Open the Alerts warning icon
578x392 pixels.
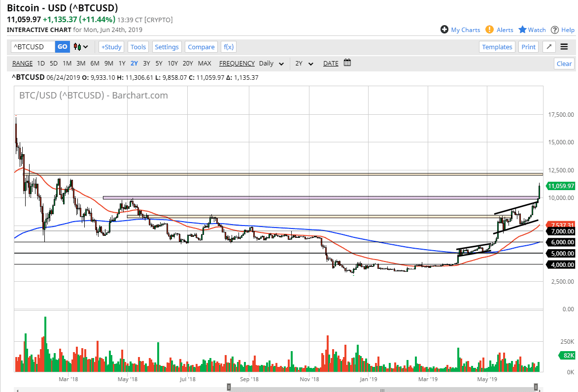coord(489,30)
